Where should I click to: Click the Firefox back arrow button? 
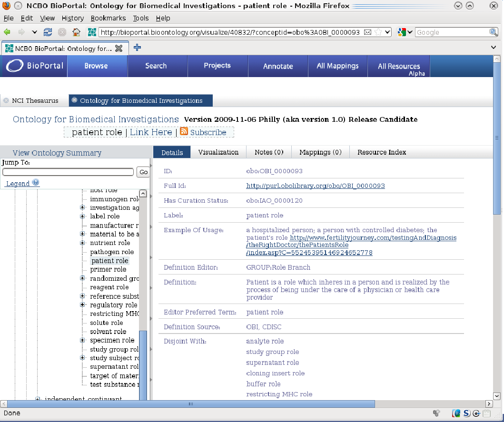coord(7,32)
